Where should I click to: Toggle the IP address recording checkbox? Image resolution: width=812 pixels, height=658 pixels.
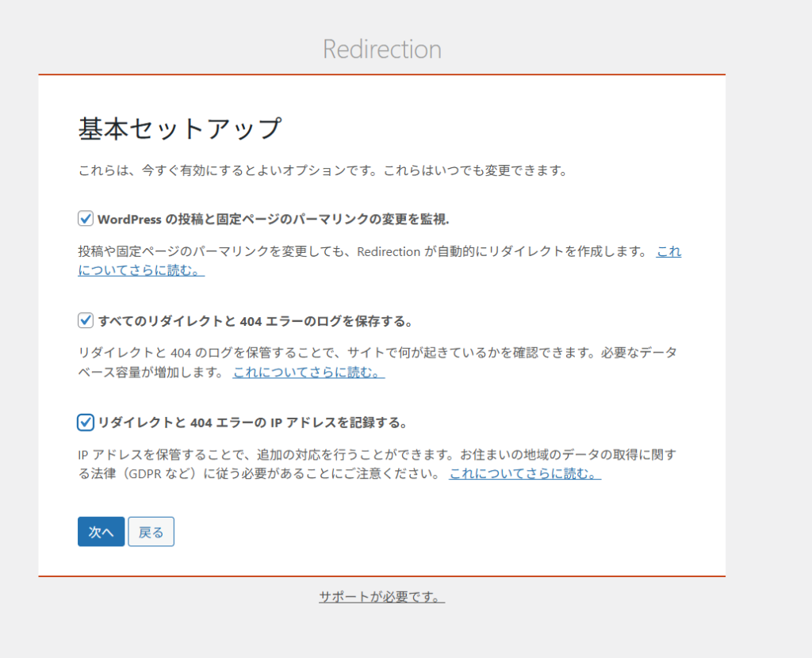pos(86,423)
